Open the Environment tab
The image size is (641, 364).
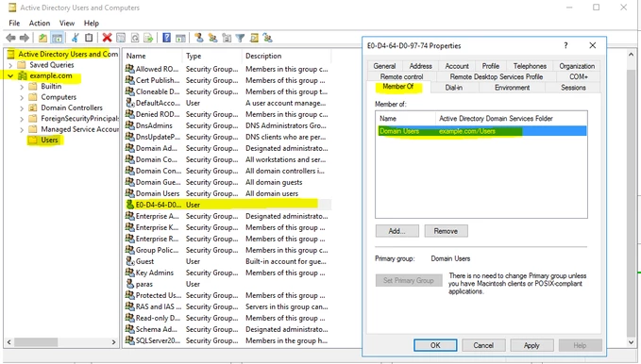(x=512, y=88)
